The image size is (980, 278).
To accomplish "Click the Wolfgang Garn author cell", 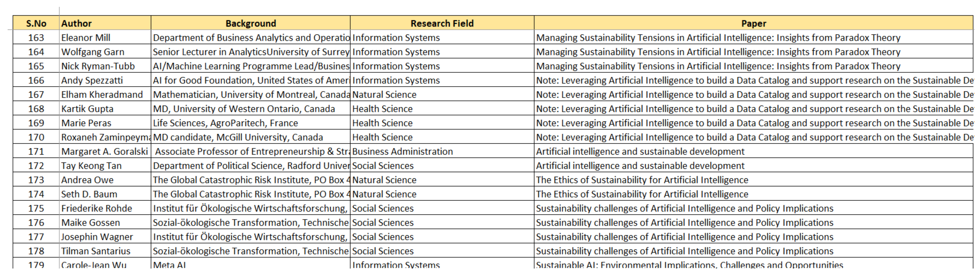I will pyautogui.click(x=105, y=52).
